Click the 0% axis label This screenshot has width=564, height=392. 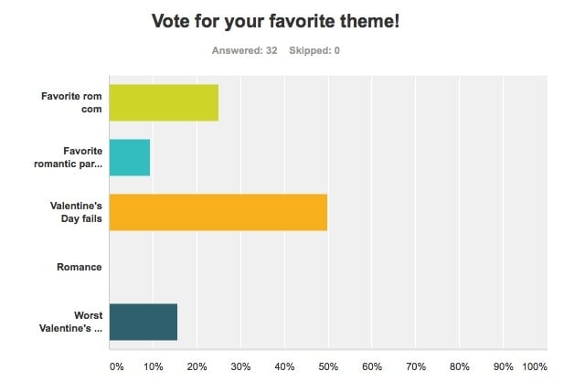[x=116, y=366]
